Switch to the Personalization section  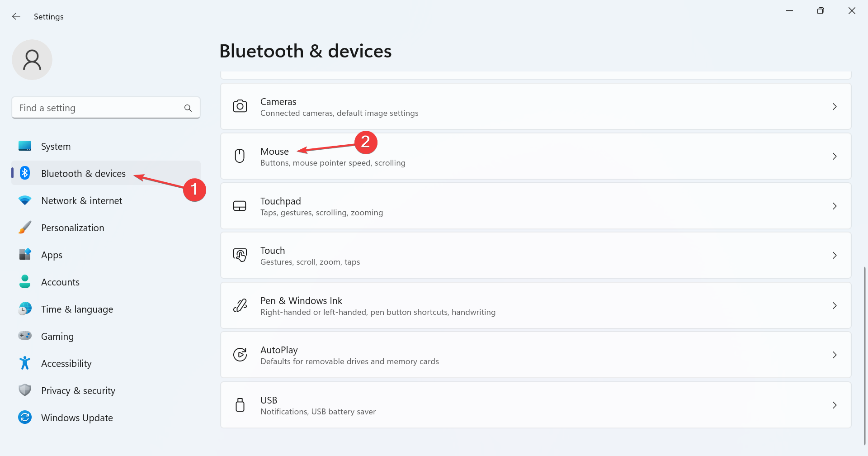pos(72,228)
